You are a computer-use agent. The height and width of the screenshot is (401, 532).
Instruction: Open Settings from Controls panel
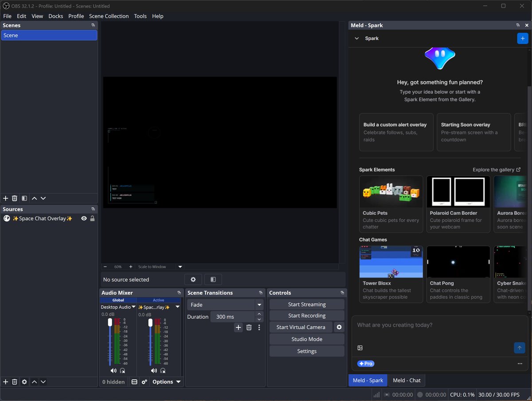pyautogui.click(x=307, y=351)
